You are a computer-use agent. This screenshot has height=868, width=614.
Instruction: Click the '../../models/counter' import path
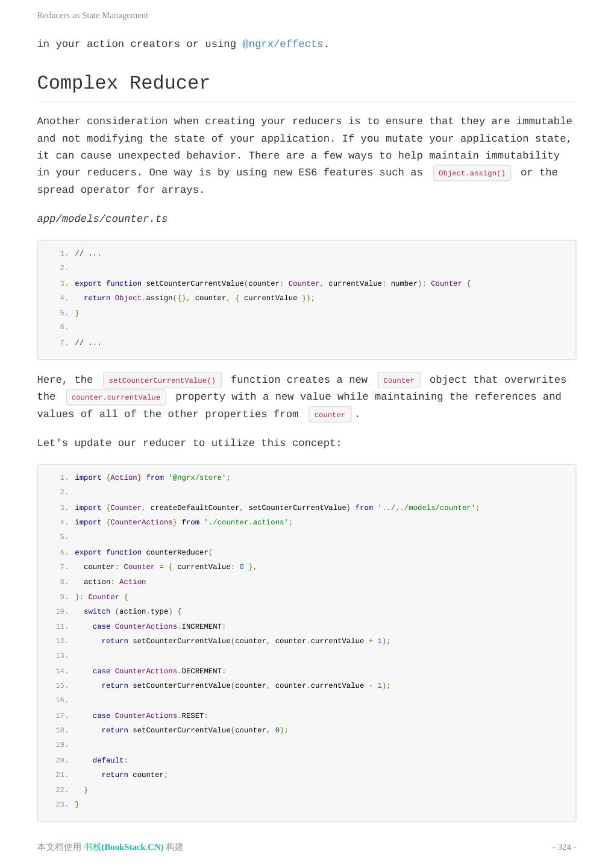tap(427, 508)
